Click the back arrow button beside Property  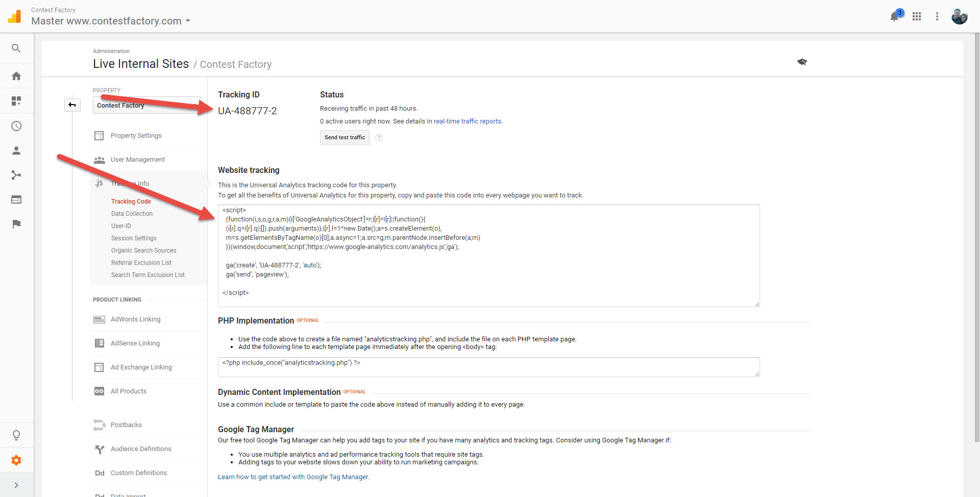pyautogui.click(x=72, y=105)
